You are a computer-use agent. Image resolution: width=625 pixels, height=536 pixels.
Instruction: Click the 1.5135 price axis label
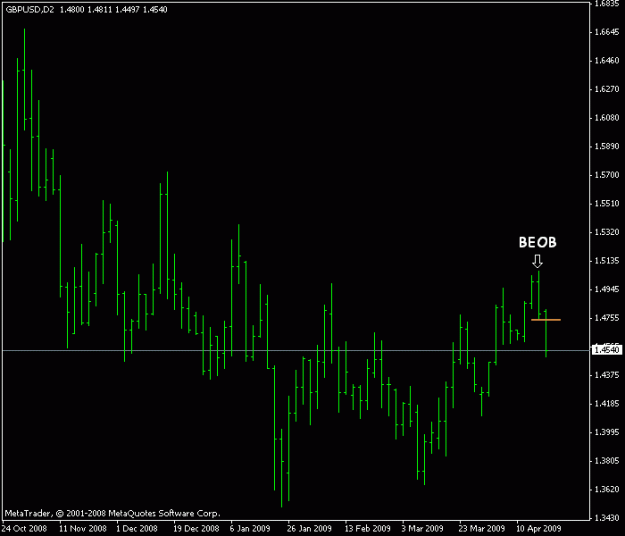click(607, 261)
